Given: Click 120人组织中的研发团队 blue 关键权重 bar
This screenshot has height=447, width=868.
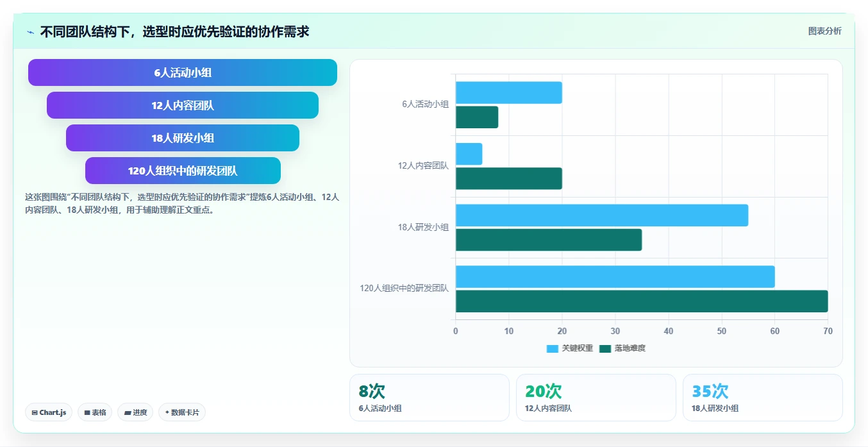Looking at the screenshot, I should [x=615, y=276].
